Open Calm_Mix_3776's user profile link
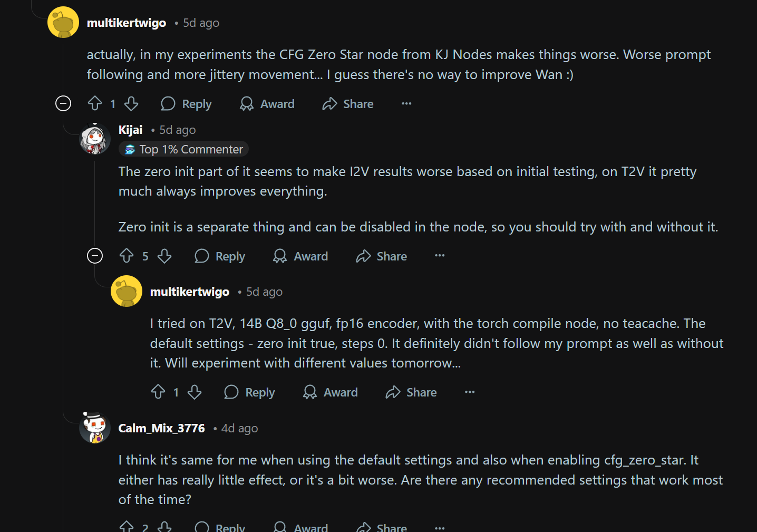The height and width of the screenshot is (532, 757). [161, 428]
